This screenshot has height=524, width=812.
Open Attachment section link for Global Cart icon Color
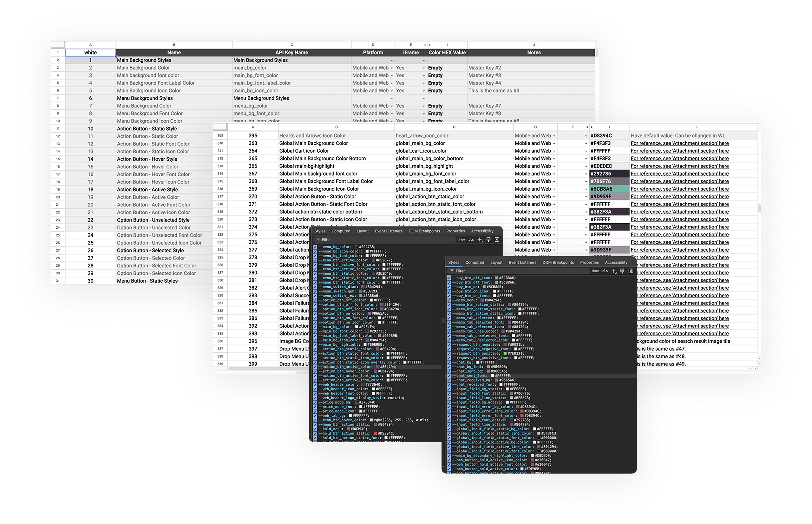tap(679, 151)
